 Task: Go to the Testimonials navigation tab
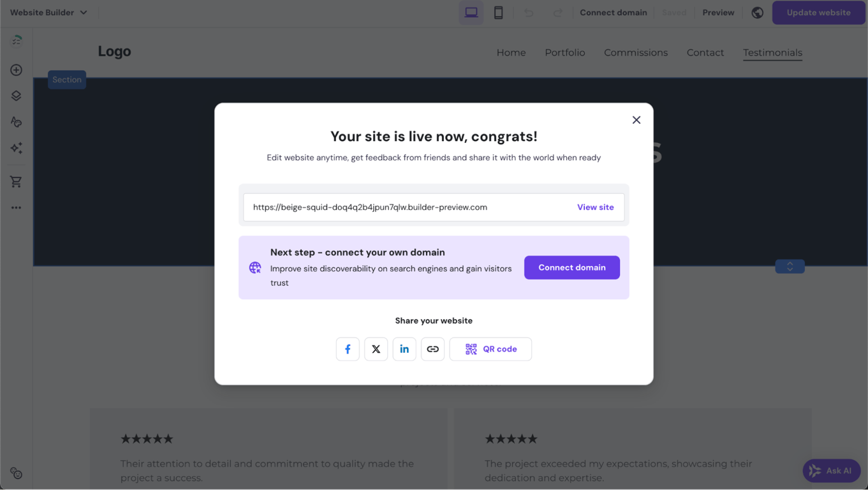[772, 52]
